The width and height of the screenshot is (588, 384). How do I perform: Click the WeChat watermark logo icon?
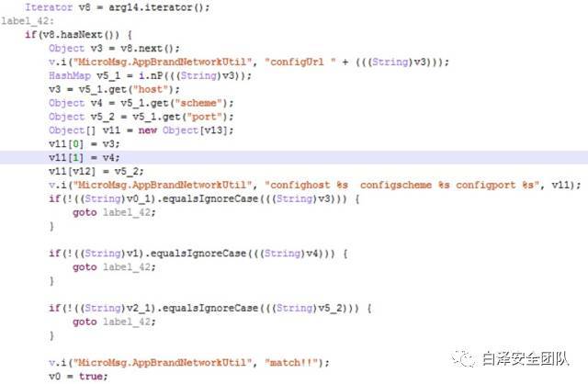pyautogui.click(x=464, y=359)
